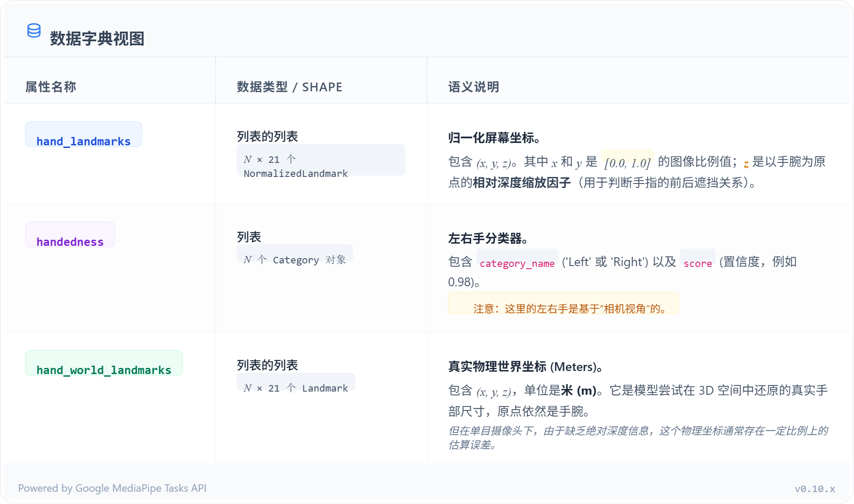Click the 语义说明 column header
Viewport: 854px width, 504px height.
[474, 87]
